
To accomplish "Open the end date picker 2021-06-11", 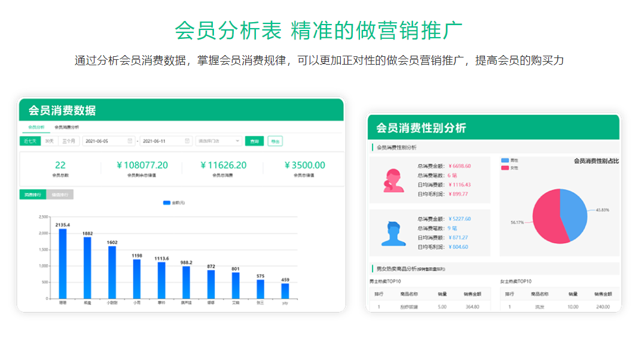I will 161,141.
